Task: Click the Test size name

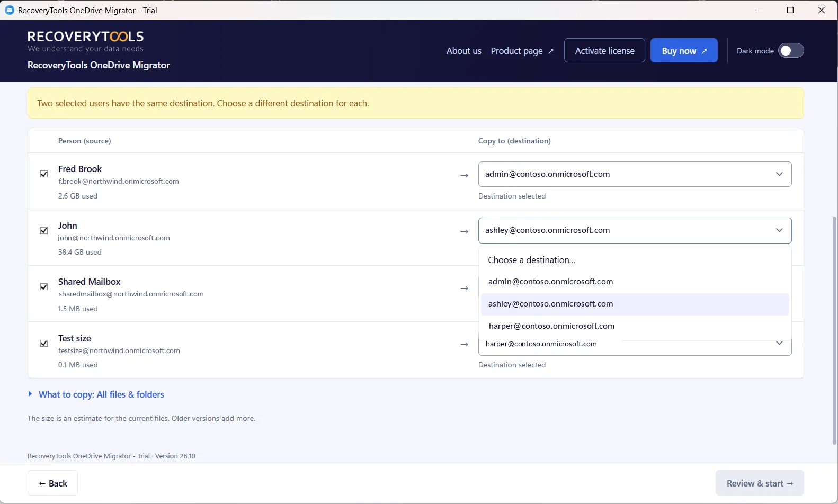Action: 75,338
